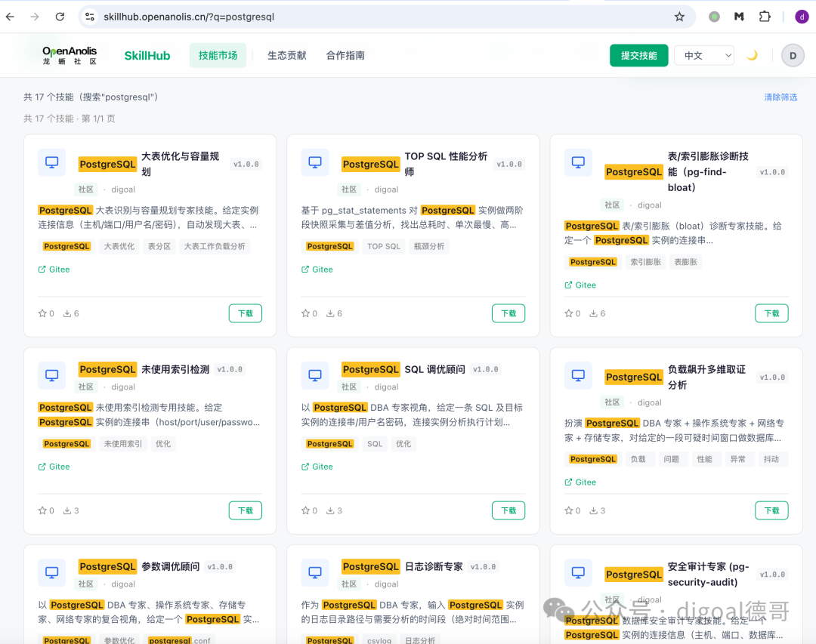Go back with the browser back arrow
The image size is (816, 644).
pos(10,17)
